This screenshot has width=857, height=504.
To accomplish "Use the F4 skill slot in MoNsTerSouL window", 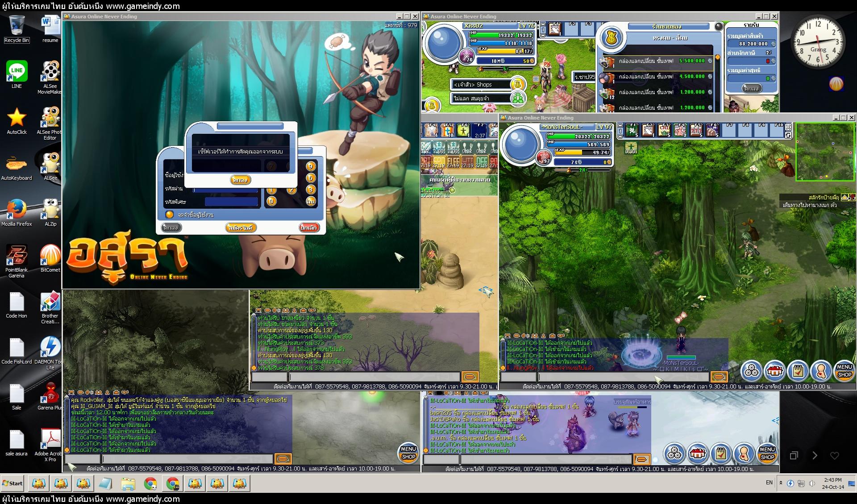I will (x=680, y=130).
